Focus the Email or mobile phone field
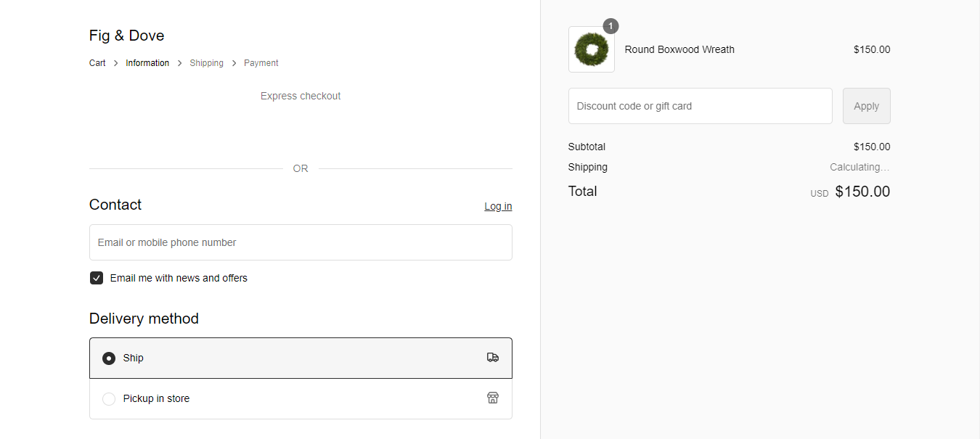Image resolution: width=980 pixels, height=439 pixels. pyautogui.click(x=301, y=242)
